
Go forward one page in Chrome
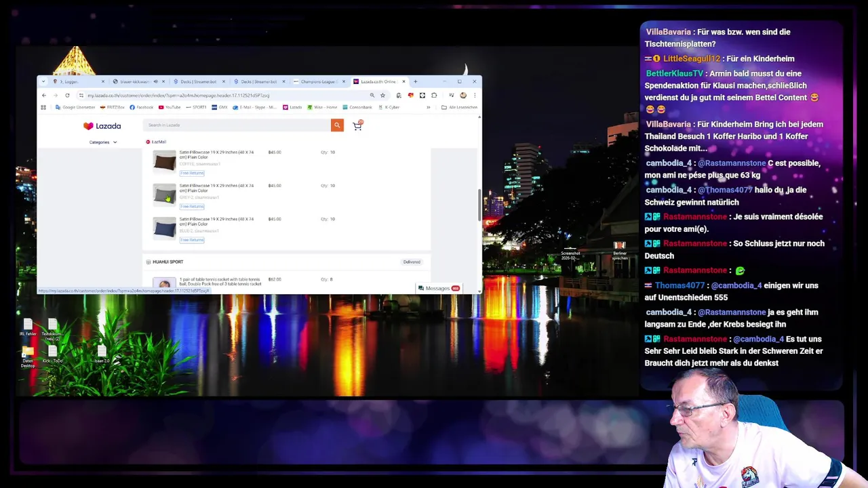56,96
